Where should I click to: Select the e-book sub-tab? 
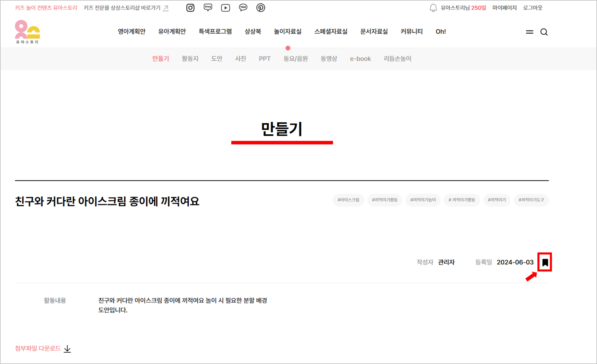click(x=360, y=59)
